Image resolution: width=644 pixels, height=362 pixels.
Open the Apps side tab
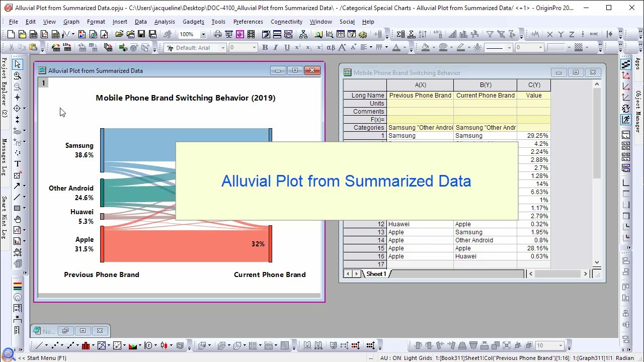639,64
